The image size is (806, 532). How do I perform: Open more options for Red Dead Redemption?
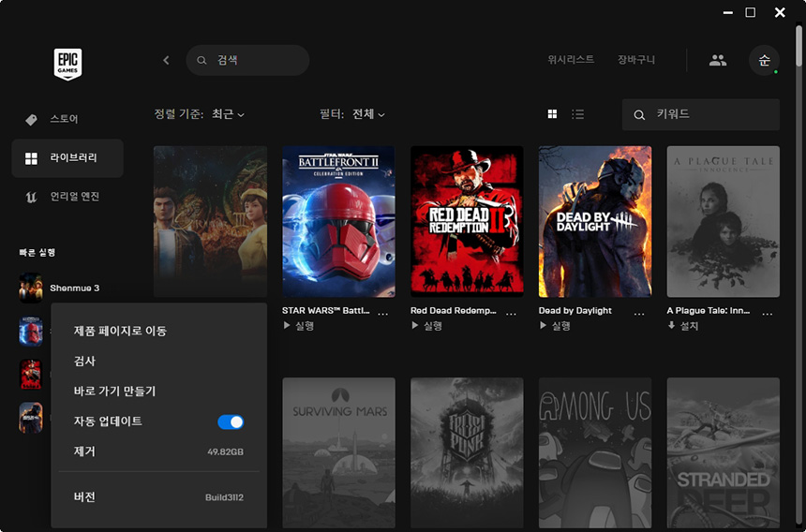click(x=511, y=314)
